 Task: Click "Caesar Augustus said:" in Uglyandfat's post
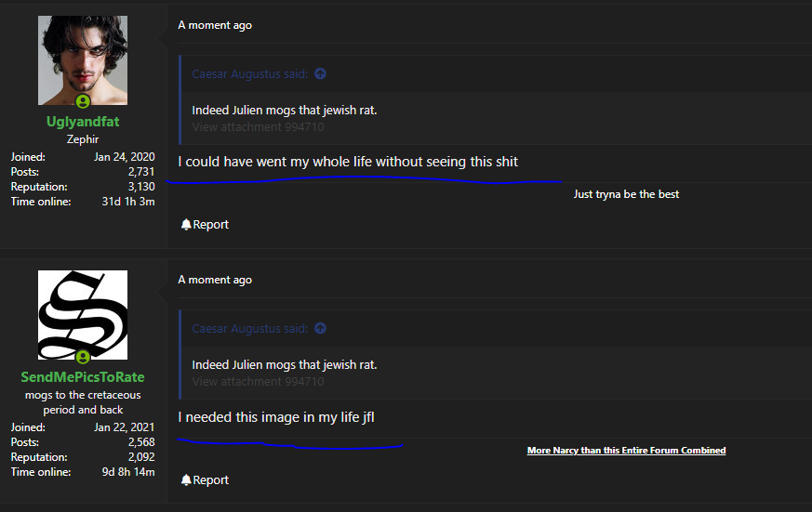(249, 74)
